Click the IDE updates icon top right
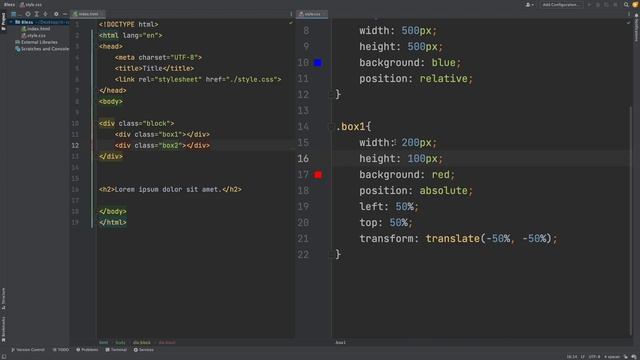 [635, 4]
